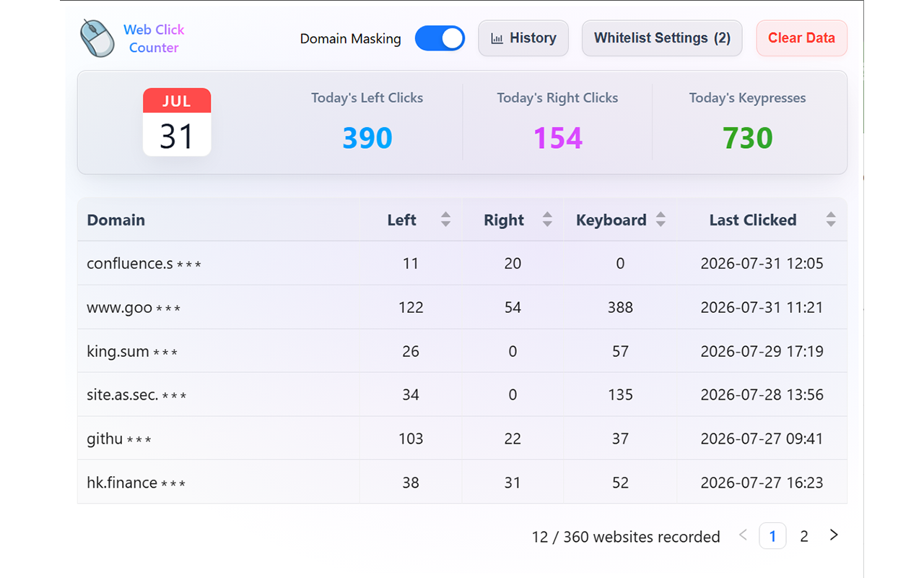This screenshot has width=924, height=578.
Task: Go to previous page arrow
Action: (743, 535)
